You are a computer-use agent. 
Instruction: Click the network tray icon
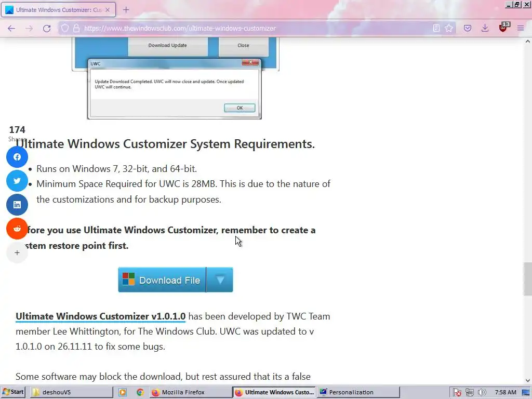[470, 393]
